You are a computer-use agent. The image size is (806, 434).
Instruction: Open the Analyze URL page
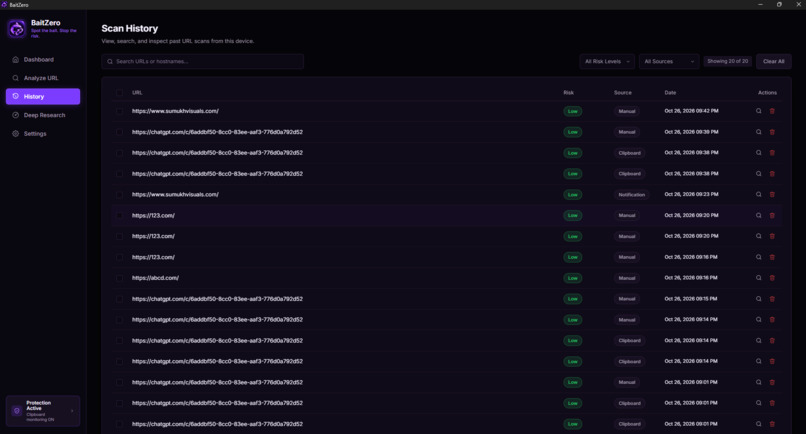[x=43, y=78]
